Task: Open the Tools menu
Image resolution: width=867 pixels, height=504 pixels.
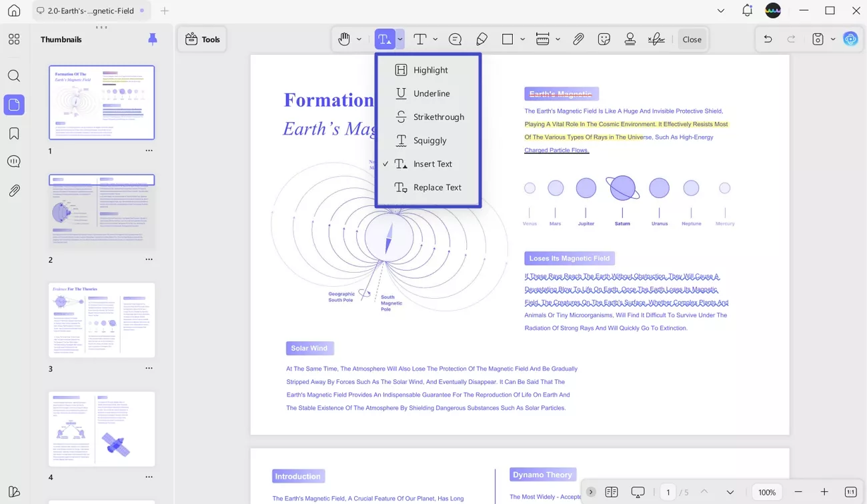Action: click(202, 39)
